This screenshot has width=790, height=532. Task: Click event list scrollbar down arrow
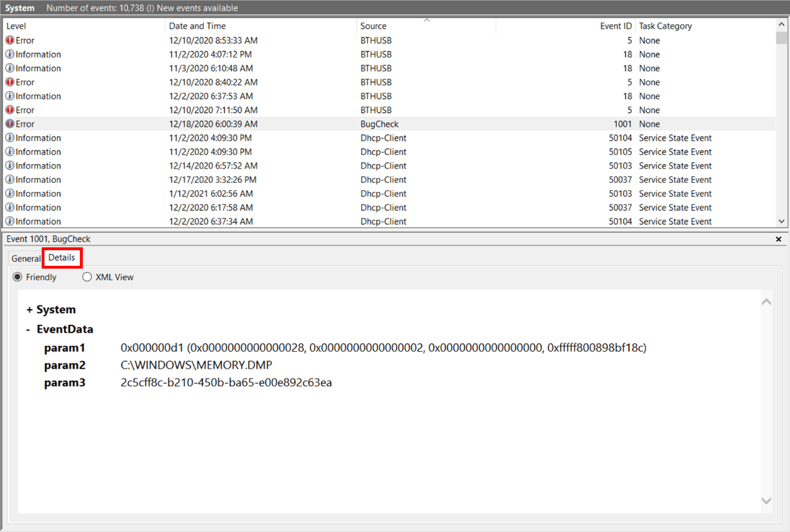[x=782, y=222]
